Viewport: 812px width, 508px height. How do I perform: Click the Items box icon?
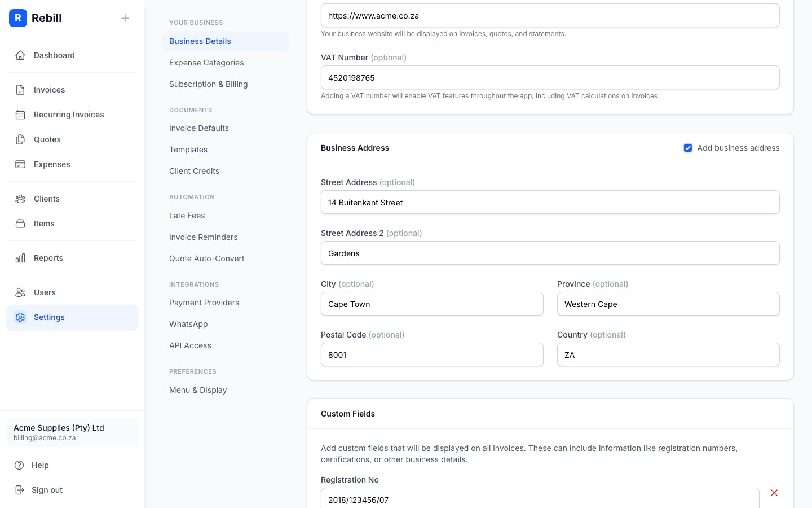coord(20,224)
